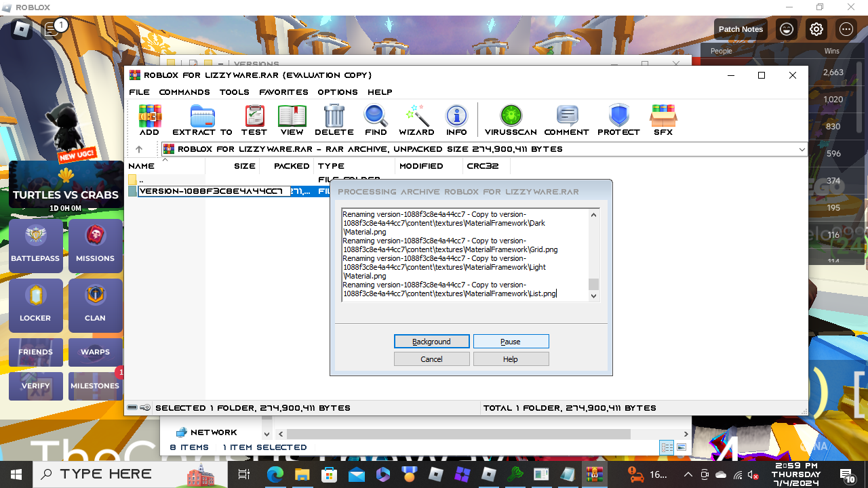Screen dimensions: 868x488
Task: Open the Warps game button
Action: coord(95,352)
